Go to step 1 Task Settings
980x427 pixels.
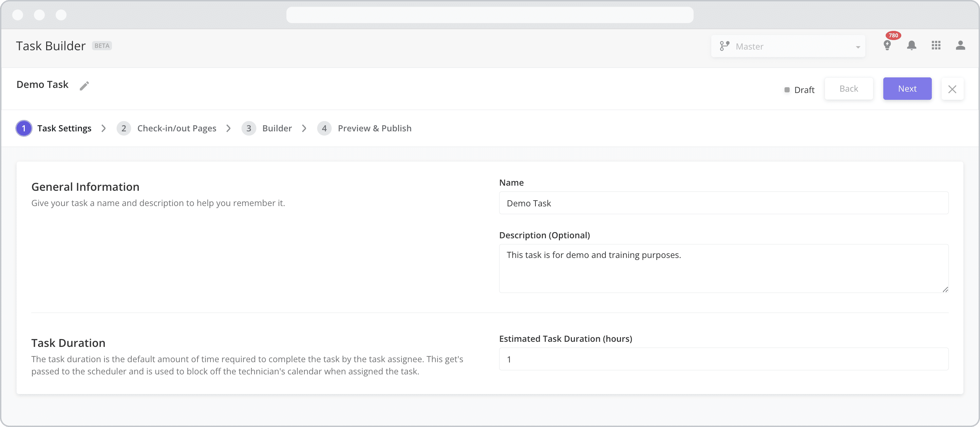54,128
